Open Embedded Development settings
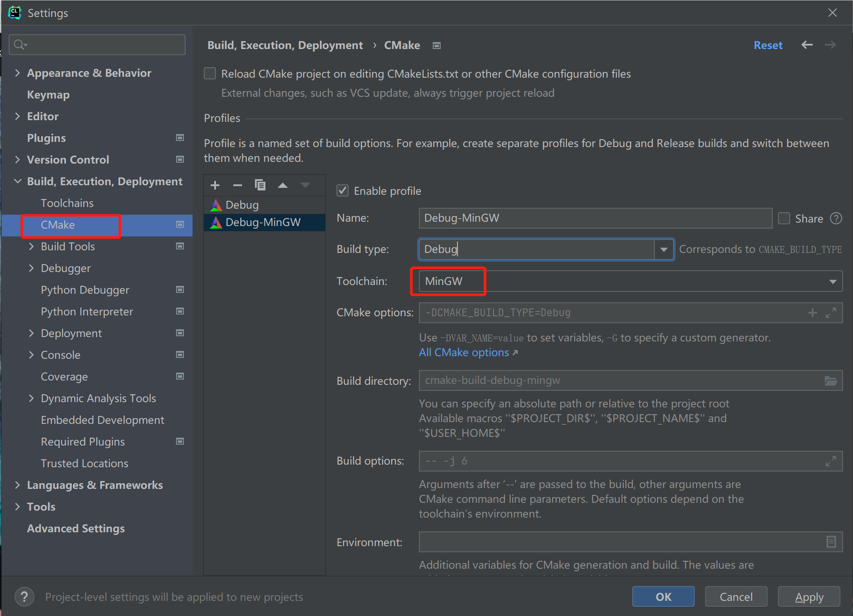 coord(102,420)
